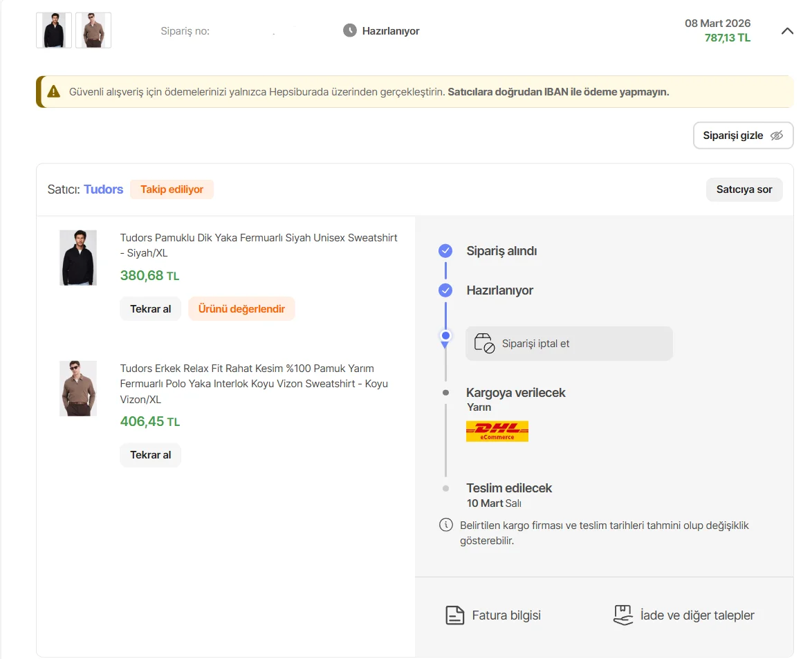
Task: Collapse the order details chevron
Action: 787,31
